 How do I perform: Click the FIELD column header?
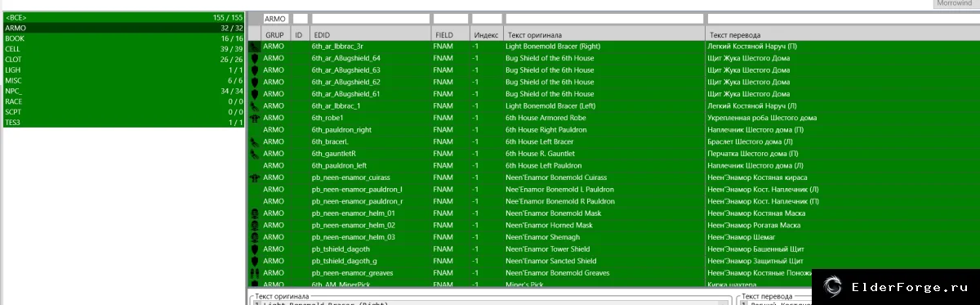451,35
